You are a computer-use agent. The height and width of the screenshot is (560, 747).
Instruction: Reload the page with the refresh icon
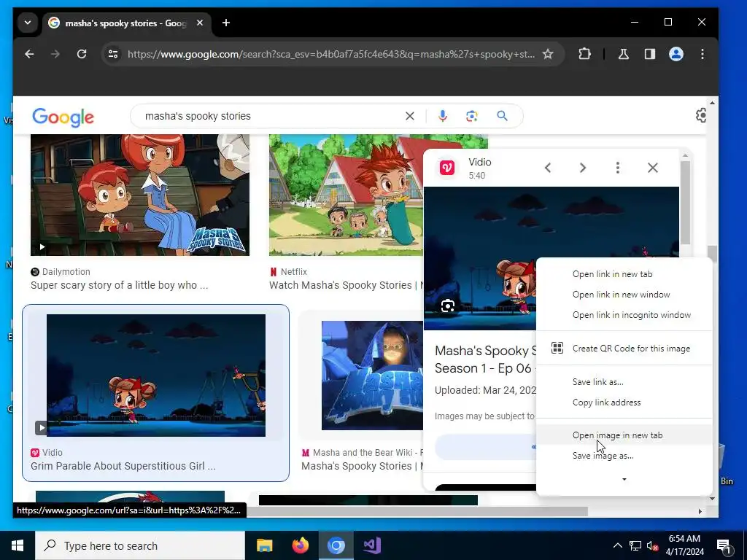point(82,54)
